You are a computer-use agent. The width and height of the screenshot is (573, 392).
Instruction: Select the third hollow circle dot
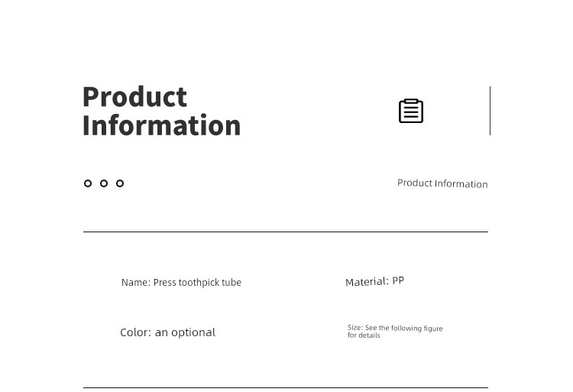(x=120, y=183)
